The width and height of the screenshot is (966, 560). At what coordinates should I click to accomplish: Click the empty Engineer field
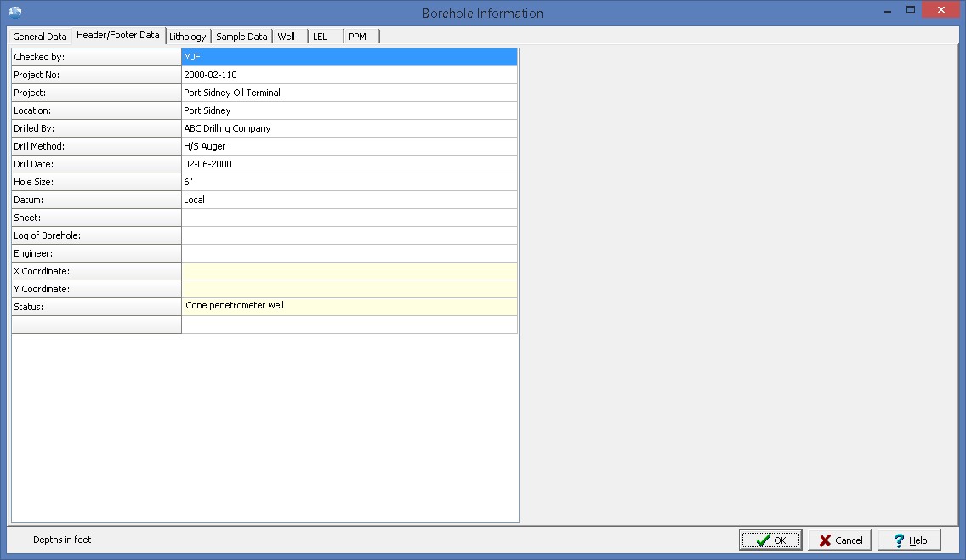tap(349, 253)
